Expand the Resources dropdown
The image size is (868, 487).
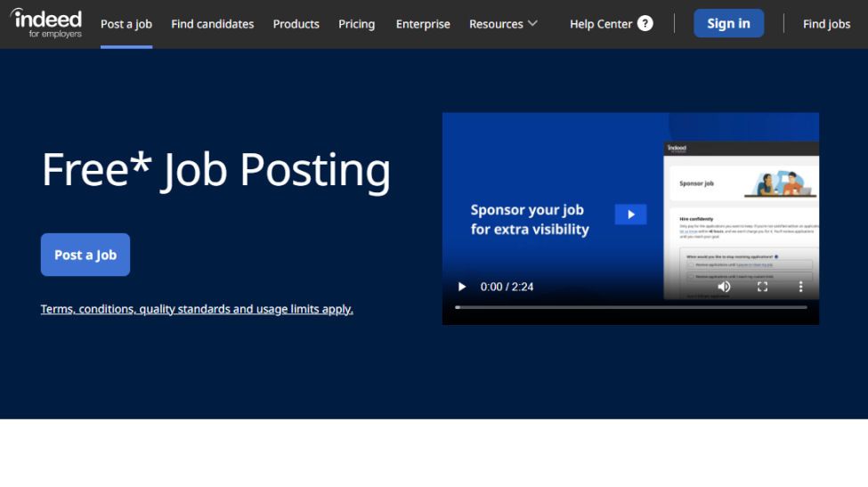pos(503,24)
